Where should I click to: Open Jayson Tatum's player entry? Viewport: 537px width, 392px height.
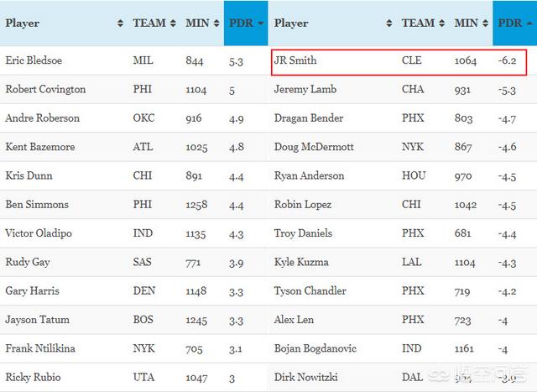pos(38,320)
